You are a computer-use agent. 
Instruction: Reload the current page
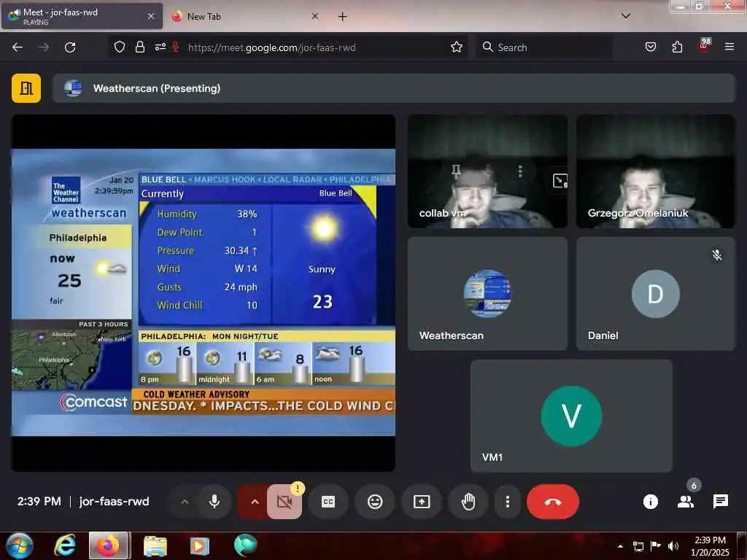(70, 47)
